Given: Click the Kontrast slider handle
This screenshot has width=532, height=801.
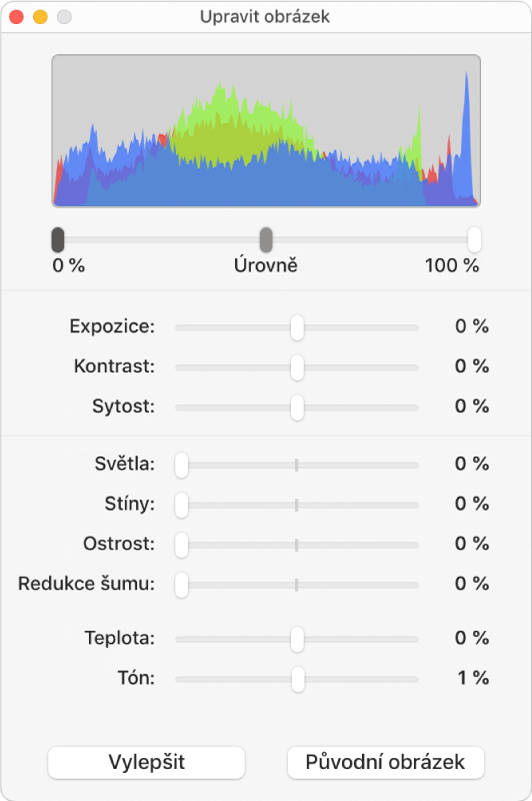Looking at the screenshot, I should 297,367.
